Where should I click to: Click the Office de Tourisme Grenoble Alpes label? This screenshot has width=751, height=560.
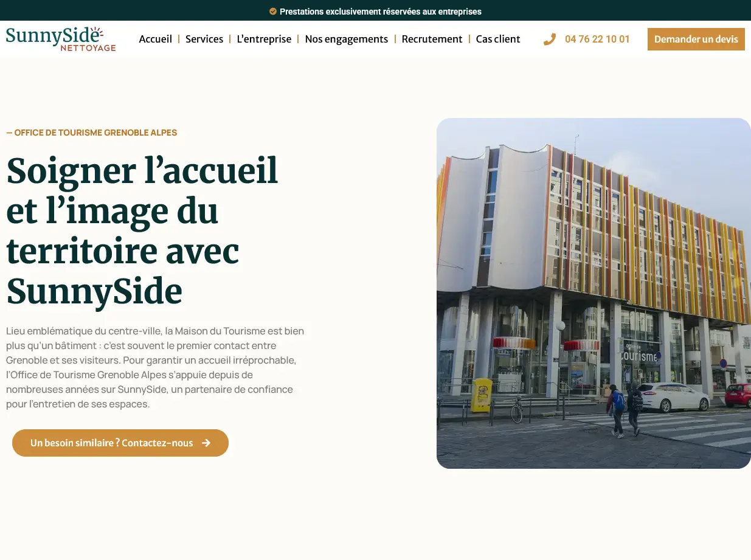coord(92,133)
